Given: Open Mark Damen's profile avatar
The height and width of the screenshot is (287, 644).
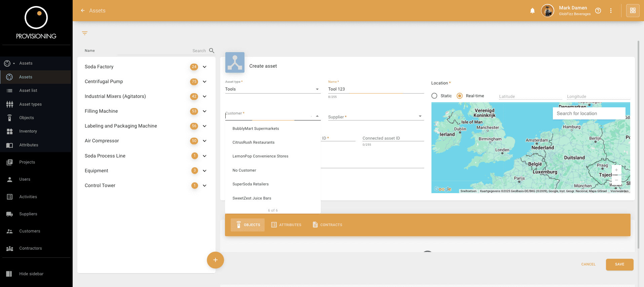Looking at the screenshot, I should pyautogui.click(x=547, y=11).
